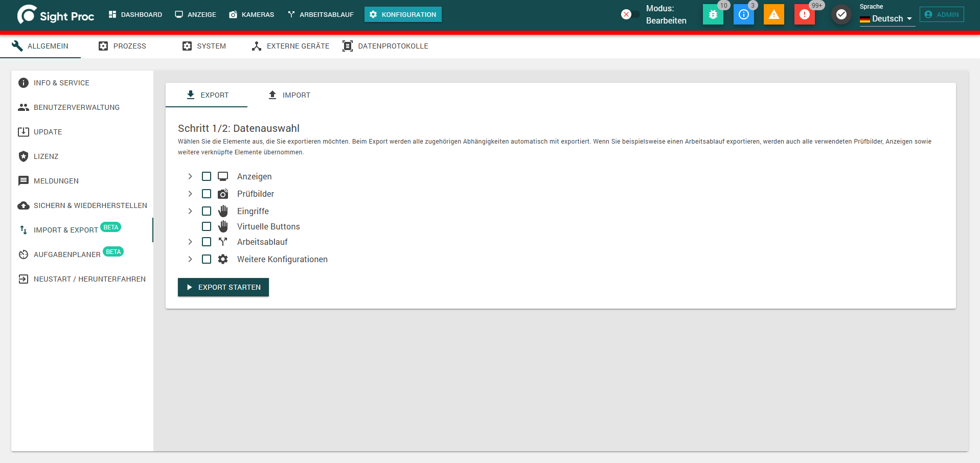Open the Meldungen messages section

[x=82, y=181]
